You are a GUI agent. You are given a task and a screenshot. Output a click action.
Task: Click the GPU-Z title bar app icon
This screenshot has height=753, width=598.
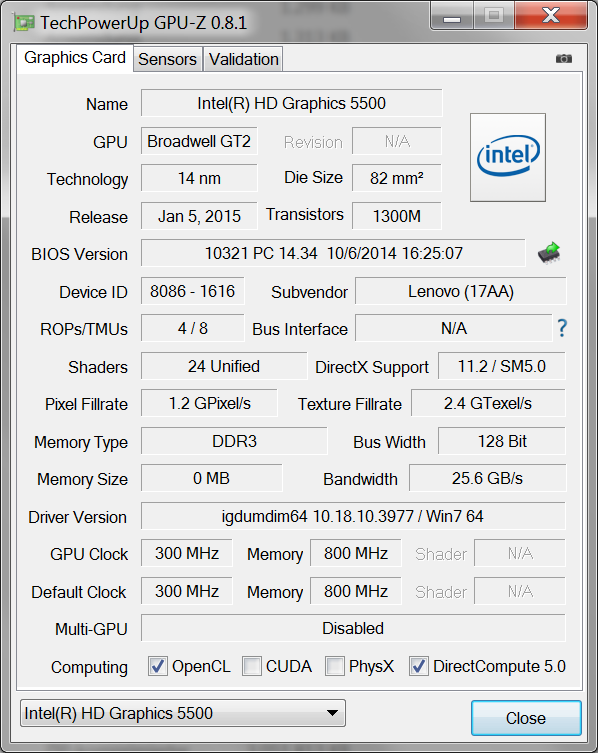[24, 23]
